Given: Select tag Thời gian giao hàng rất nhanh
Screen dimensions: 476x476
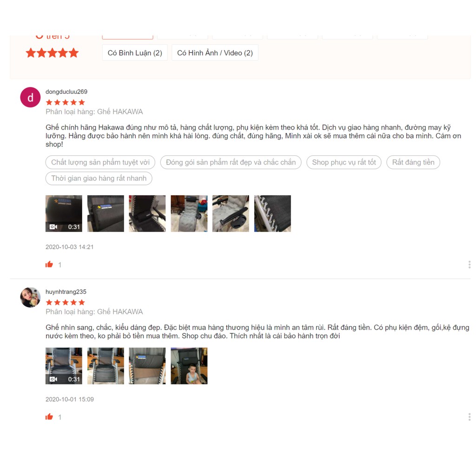Looking at the screenshot, I should [x=99, y=178].
